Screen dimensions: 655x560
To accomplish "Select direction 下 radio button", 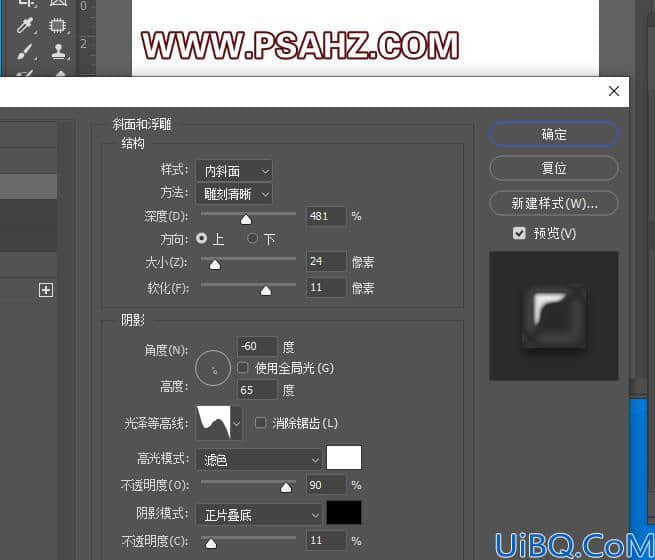I will 252,238.
